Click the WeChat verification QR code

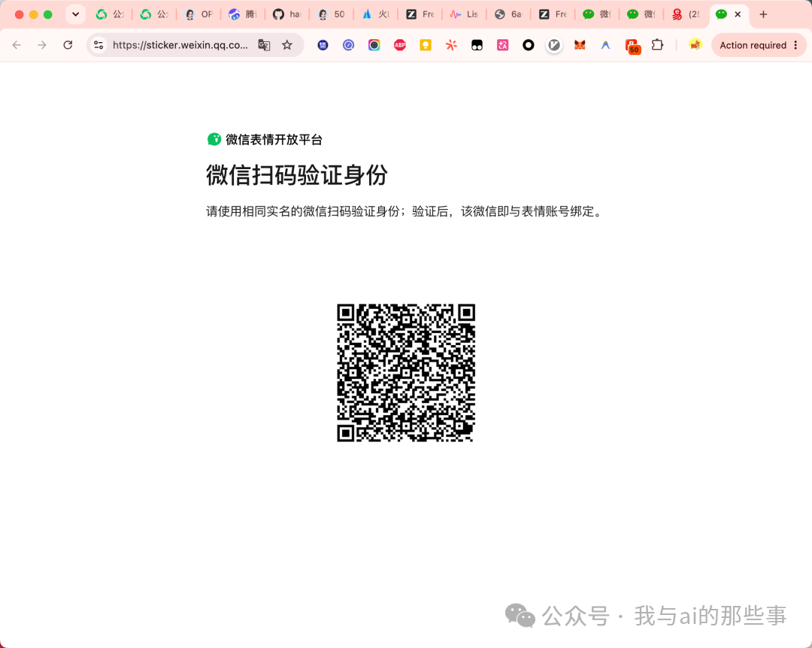[406, 372]
